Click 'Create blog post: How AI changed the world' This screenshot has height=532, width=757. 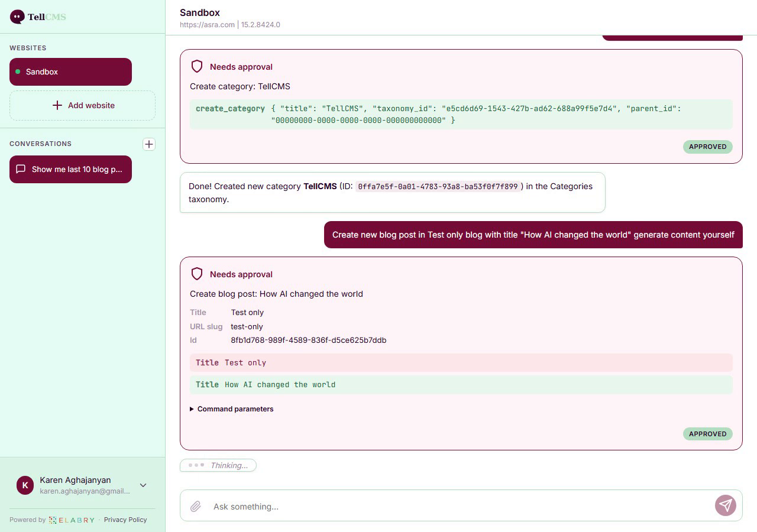pos(276,294)
